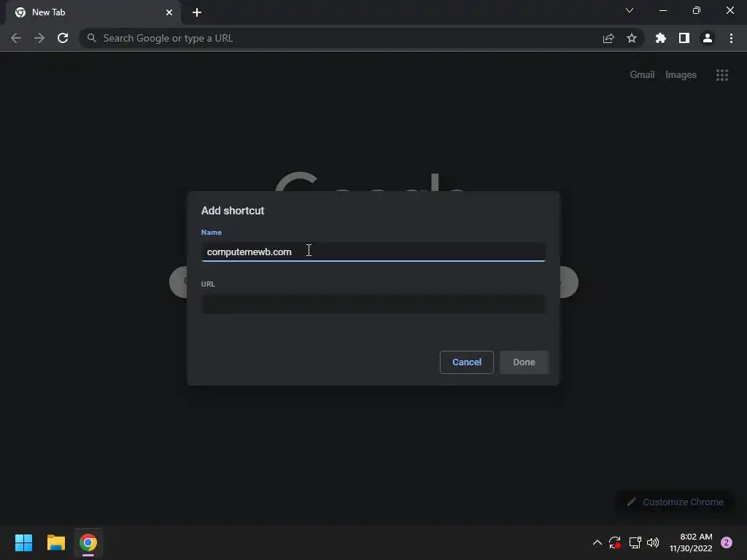Open the Images link

(x=681, y=75)
